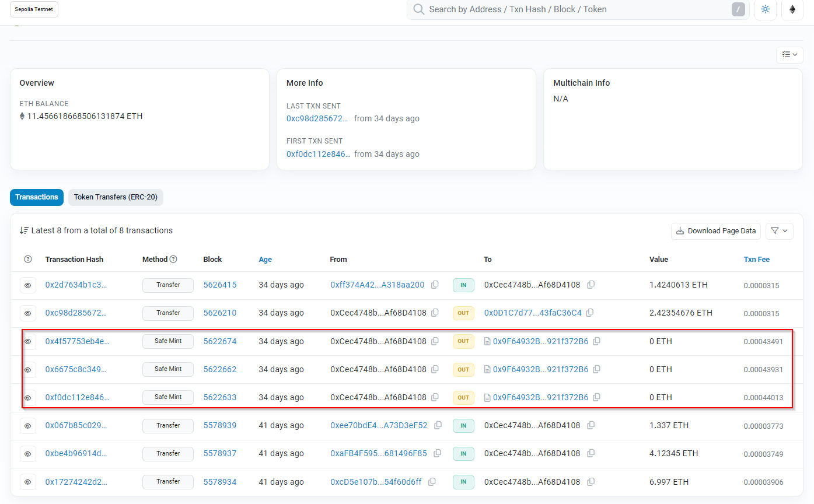Switch to the Token Transfers (ERC-20) tab

coord(116,197)
